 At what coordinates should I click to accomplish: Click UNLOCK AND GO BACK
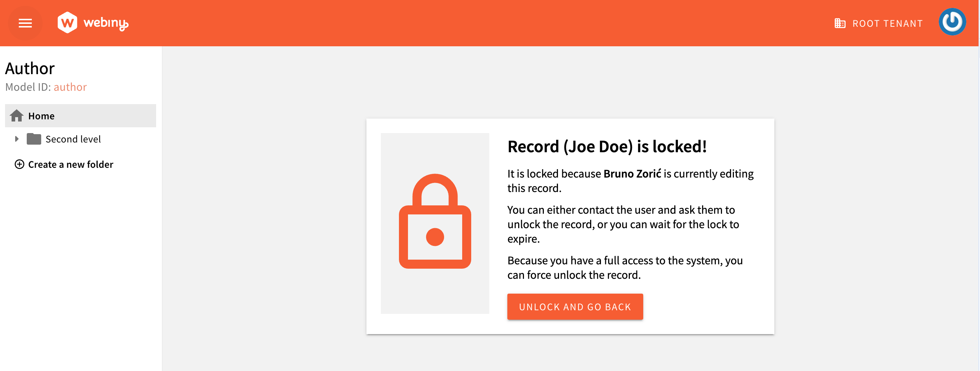tap(575, 307)
